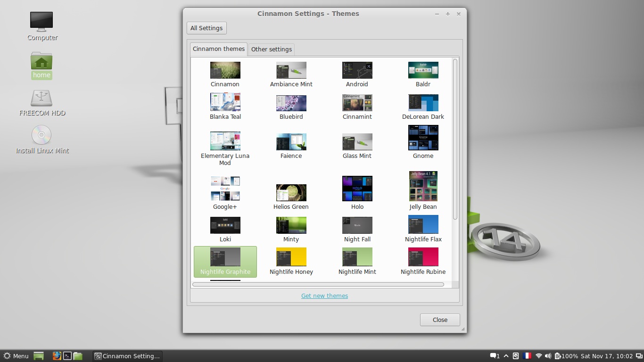Open the Other settings tab
The height and width of the screenshot is (362, 644).
click(272, 49)
